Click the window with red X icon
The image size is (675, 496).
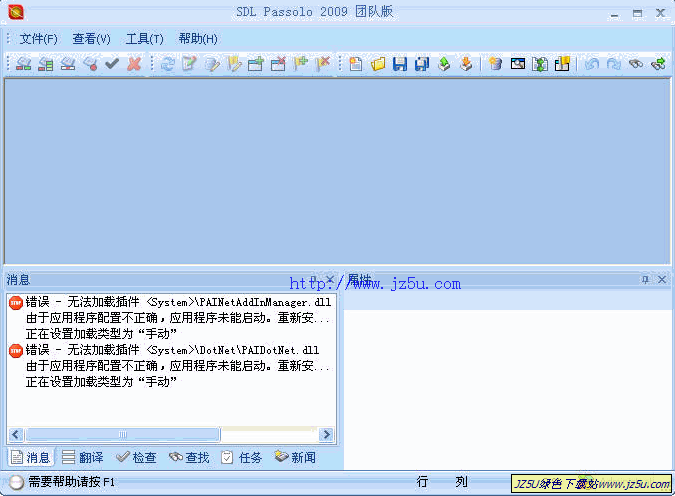coord(278,64)
